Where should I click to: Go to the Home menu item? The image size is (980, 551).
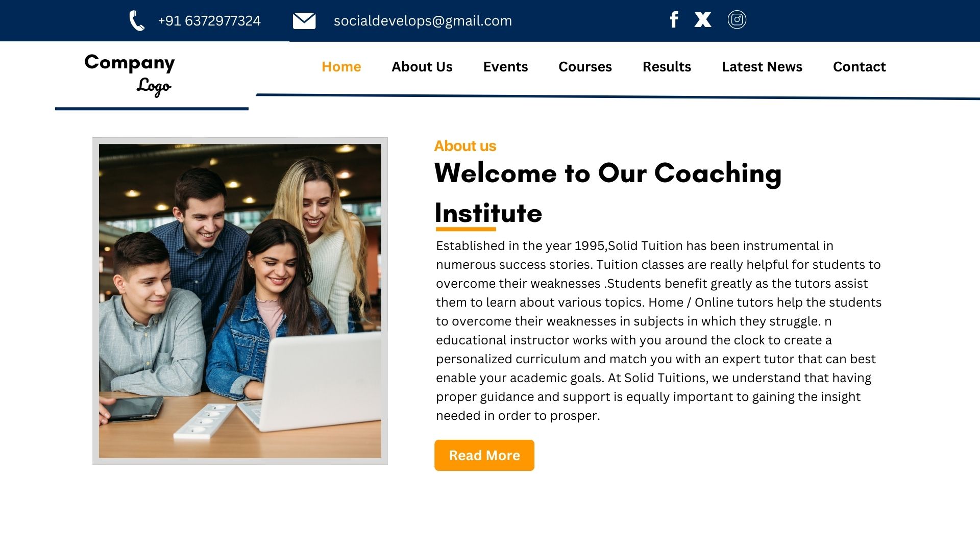pyautogui.click(x=341, y=67)
